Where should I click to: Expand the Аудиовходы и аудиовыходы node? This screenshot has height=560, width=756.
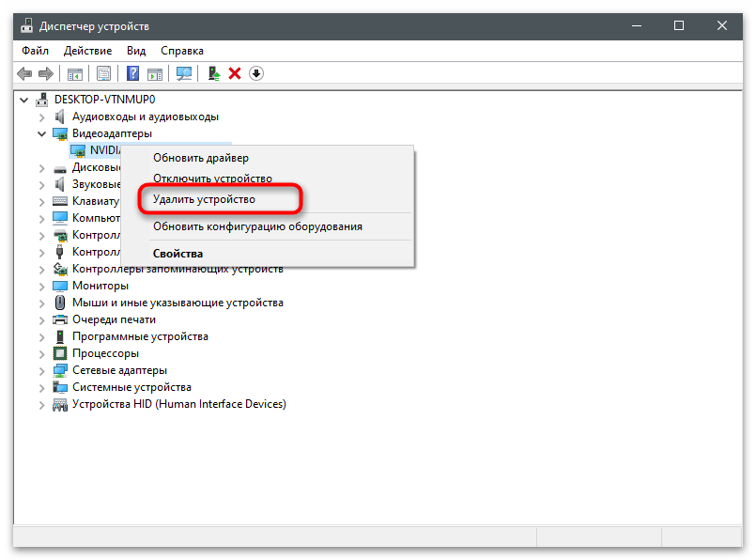[41, 117]
